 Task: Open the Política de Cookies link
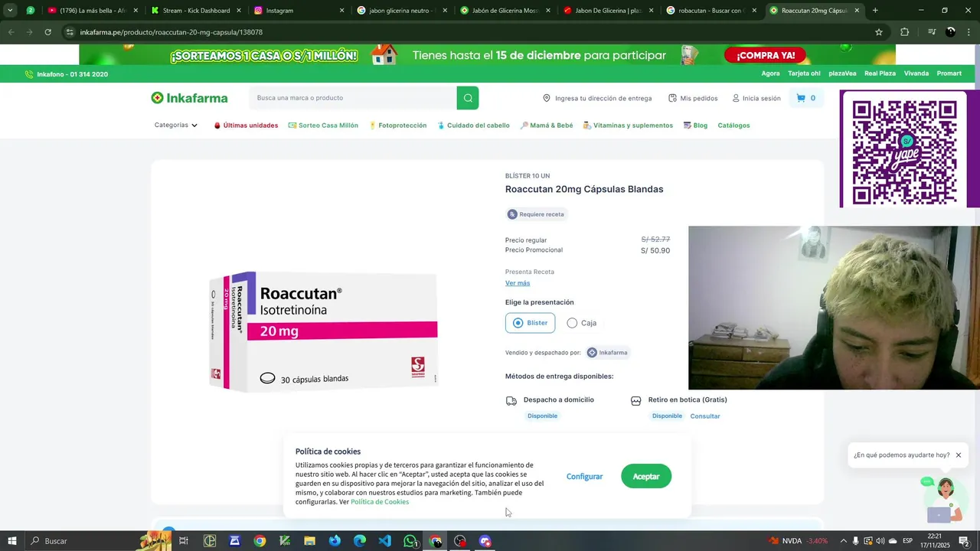pyautogui.click(x=380, y=502)
